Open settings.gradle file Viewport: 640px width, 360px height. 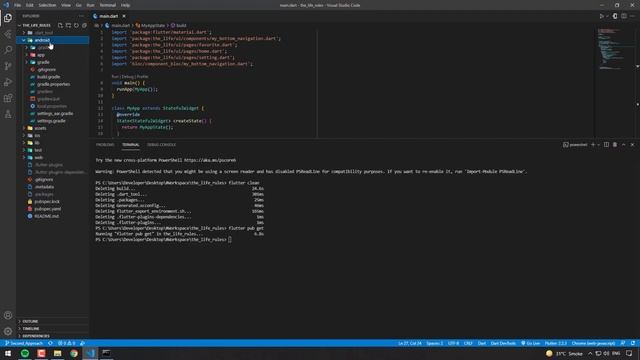(x=52, y=121)
